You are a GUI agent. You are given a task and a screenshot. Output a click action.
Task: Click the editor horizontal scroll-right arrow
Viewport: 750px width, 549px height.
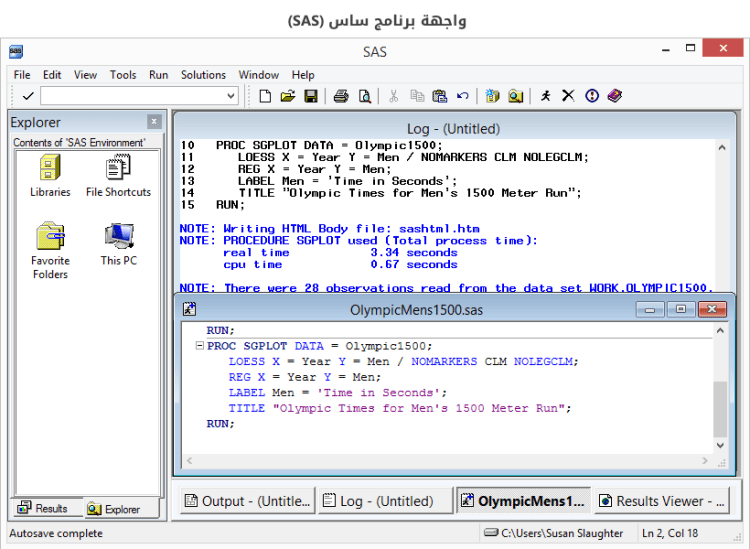pos(705,461)
